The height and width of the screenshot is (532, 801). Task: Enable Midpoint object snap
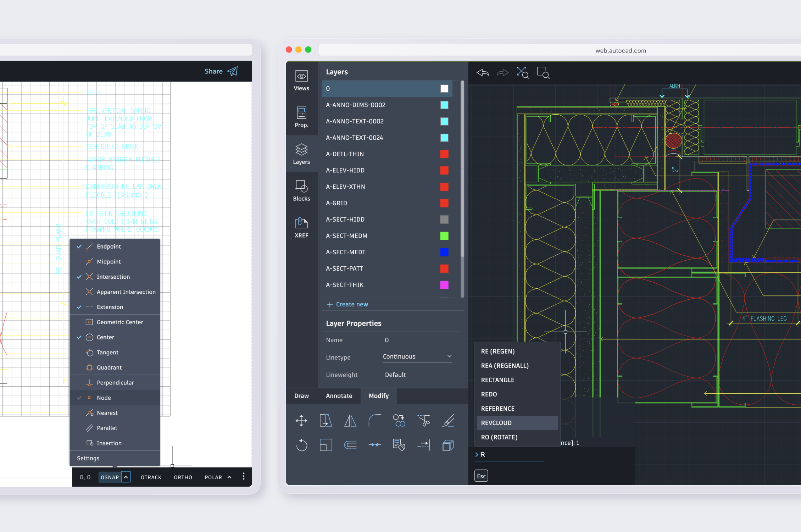109,262
